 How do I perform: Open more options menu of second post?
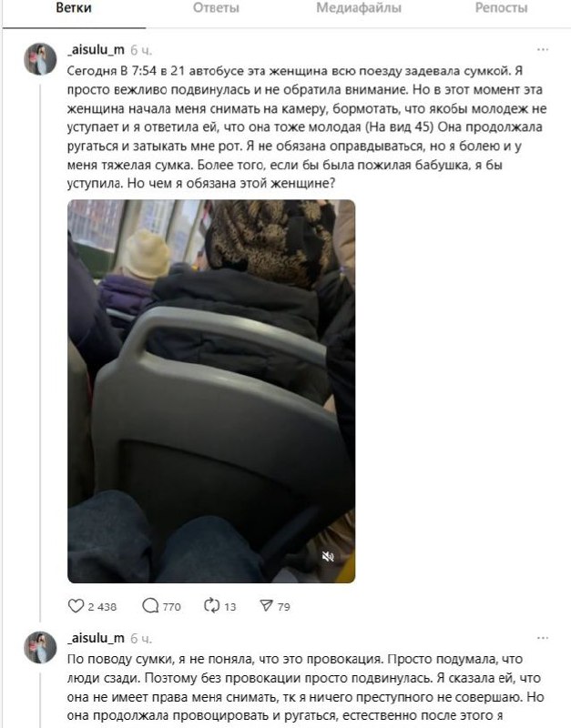(x=542, y=638)
